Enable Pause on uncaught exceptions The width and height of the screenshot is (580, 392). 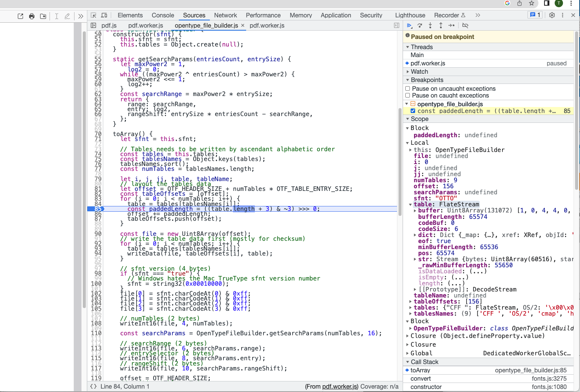click(x=408, y=88)
